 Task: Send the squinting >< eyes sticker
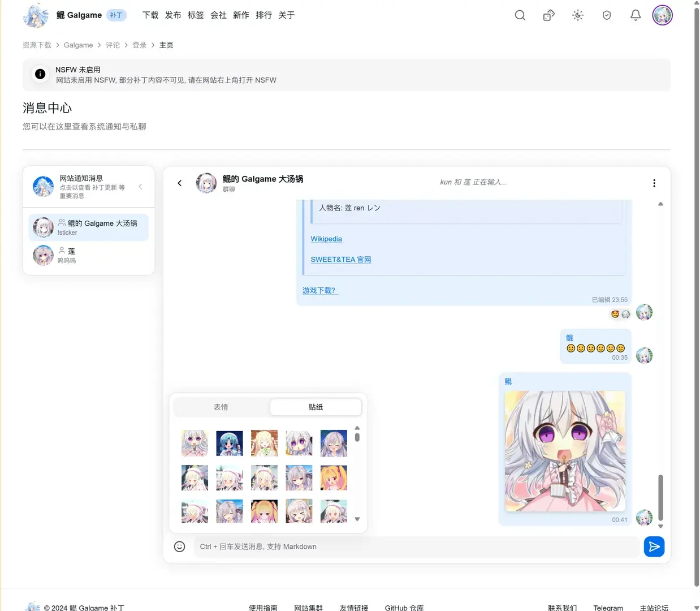click(299, 511)
